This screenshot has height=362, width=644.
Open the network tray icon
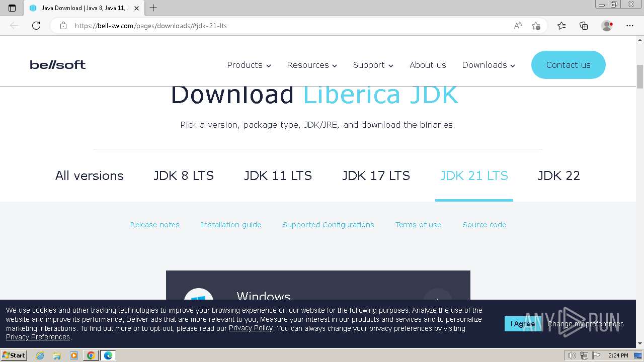click(x=584, y=355)
